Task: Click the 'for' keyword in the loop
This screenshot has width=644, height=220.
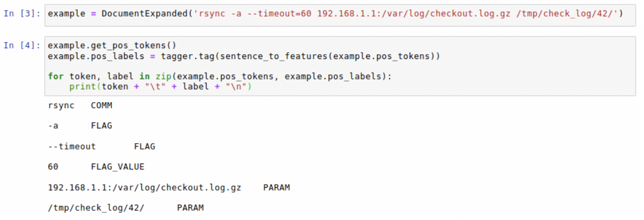Action: [x=56, y=76]
